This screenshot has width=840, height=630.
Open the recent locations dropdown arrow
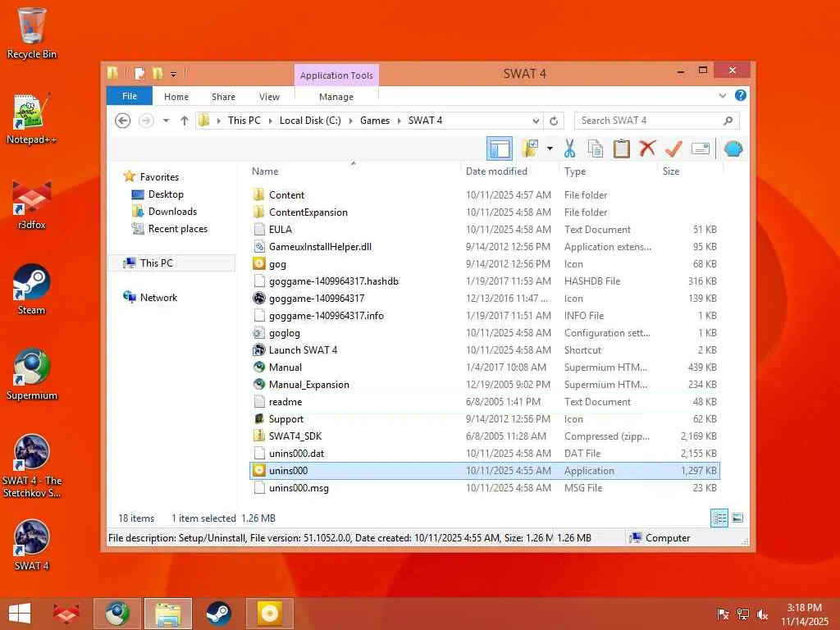[x=166, y=121]
